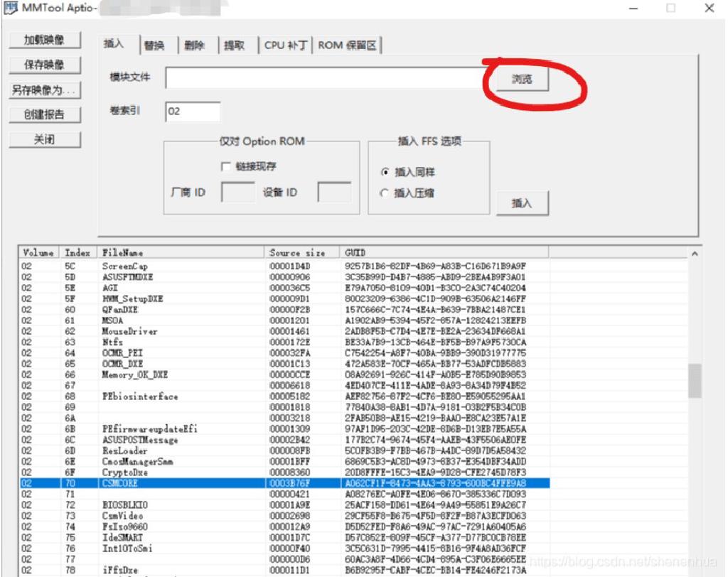This screenshot has height=577, width=728.
Task: Click the 创建报告 (Create Report) button
Action: point(45,114)
